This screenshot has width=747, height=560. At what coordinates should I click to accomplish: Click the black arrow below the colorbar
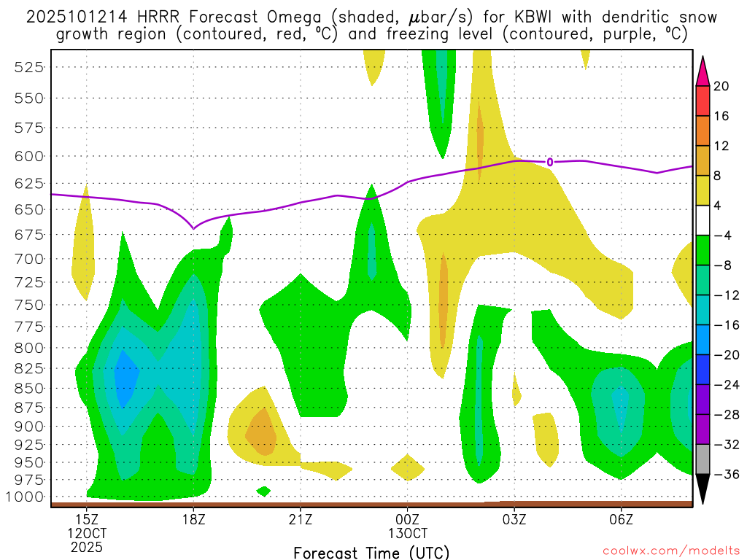click(x=703, y=489)
